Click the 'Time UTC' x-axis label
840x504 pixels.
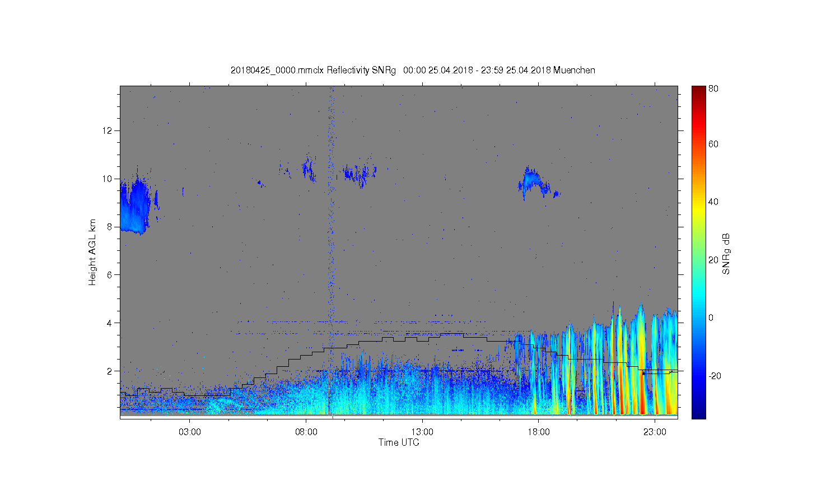click(x=399, y=442)
